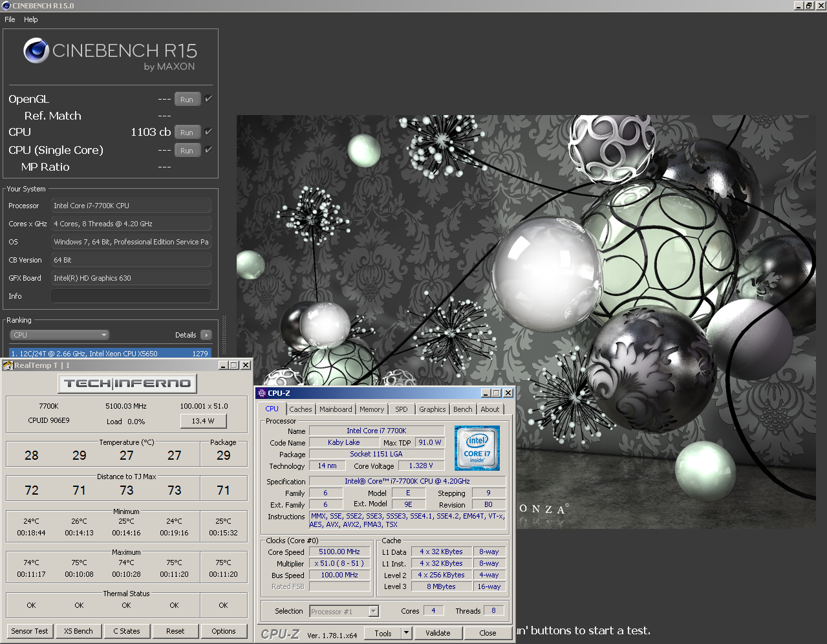
Task: Click the Processor field Intel Core i7-7700K CPU
Action: point(131,206)
